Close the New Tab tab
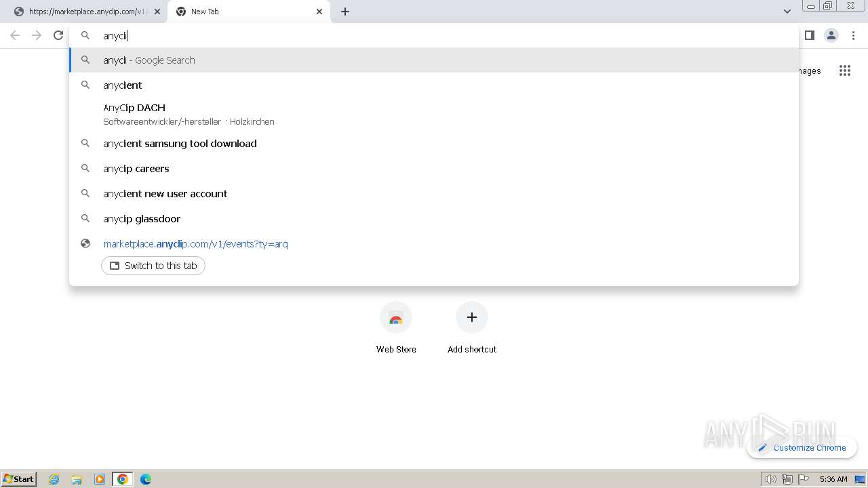This screenshot has height=488, width=868. tap(319, 12)
